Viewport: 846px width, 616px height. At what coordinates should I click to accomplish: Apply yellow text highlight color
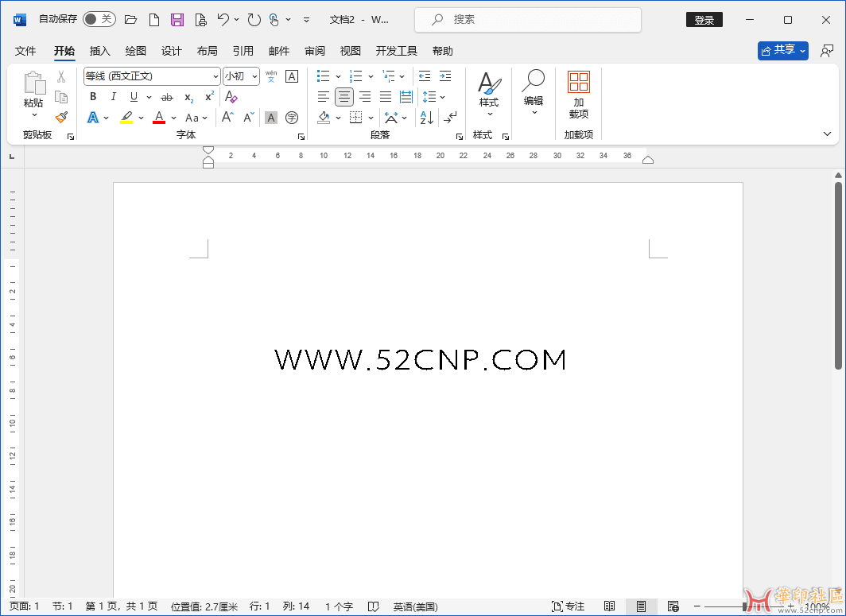point(126,118)
